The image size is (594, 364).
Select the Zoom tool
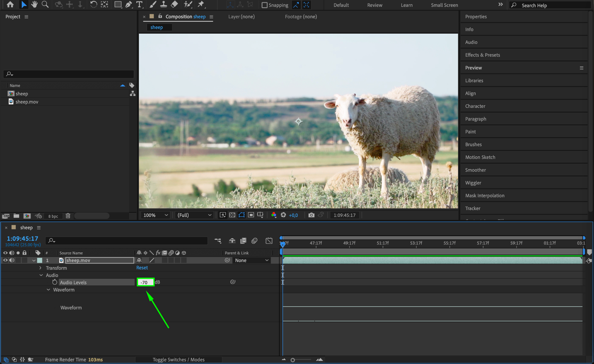click(x=45, y=4)
